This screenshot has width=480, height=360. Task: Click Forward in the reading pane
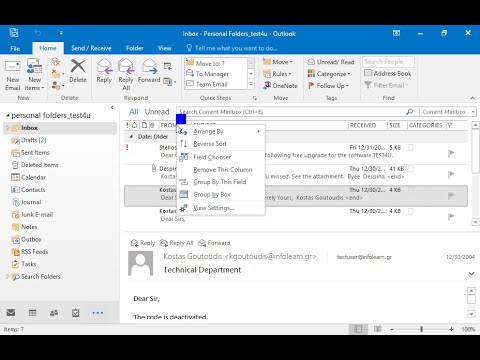click(x=214, y=243)
